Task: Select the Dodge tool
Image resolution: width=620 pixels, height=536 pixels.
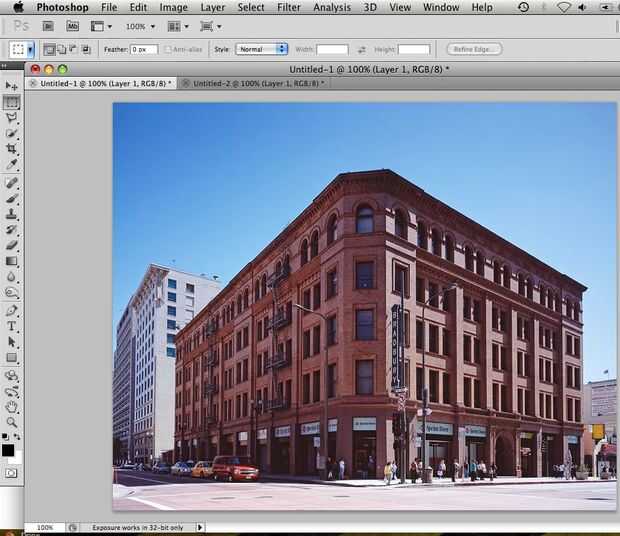Action: pyautogui.click(x=11, y=293)
